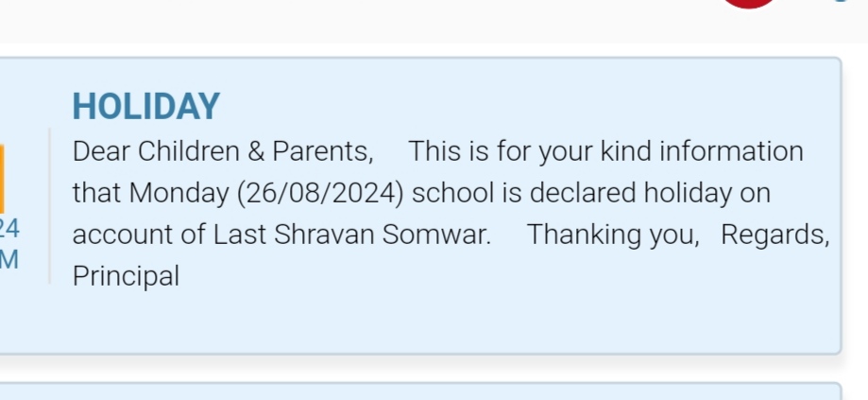
Task: Click 'declared holiday' phrase in message
Action: coord(631,193)
